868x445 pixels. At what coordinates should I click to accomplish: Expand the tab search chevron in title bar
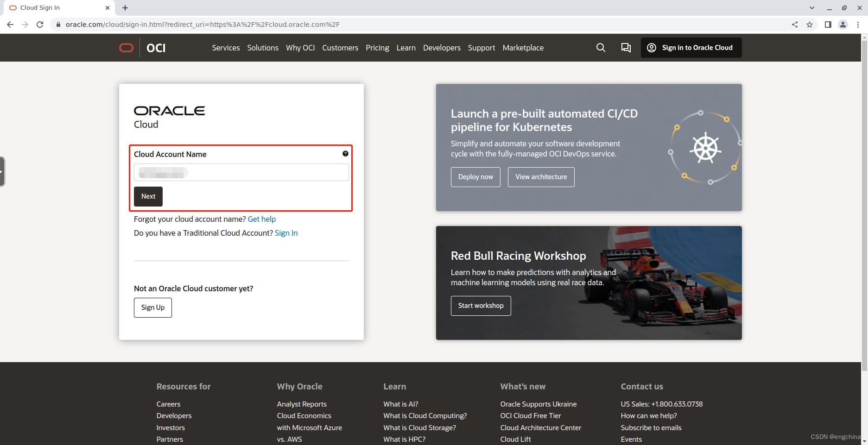coord(812,8)
